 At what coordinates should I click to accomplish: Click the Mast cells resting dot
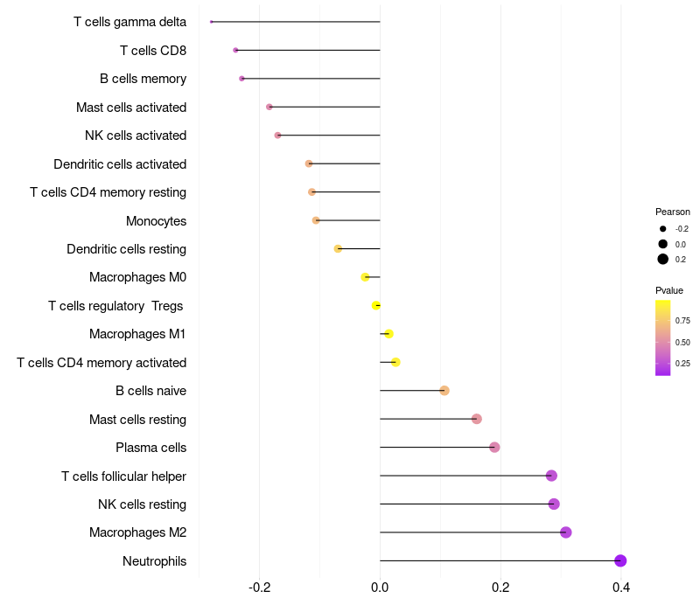pos(477,420)
